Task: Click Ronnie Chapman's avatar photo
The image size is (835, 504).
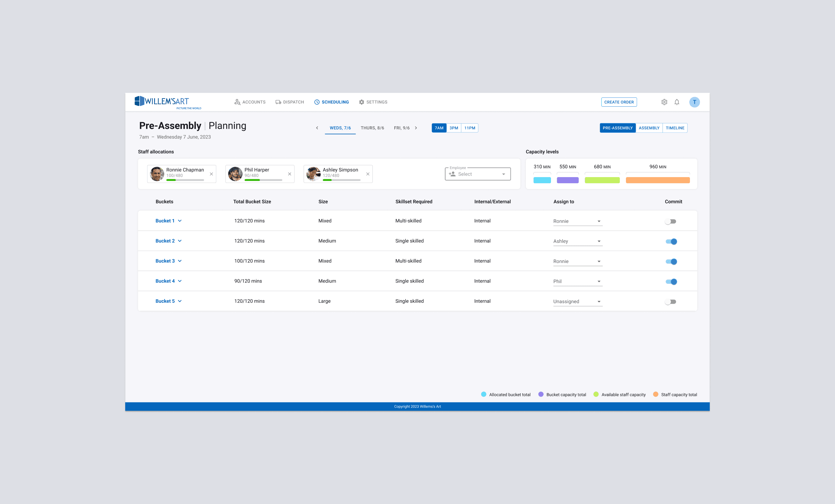Action: point(157,174)
